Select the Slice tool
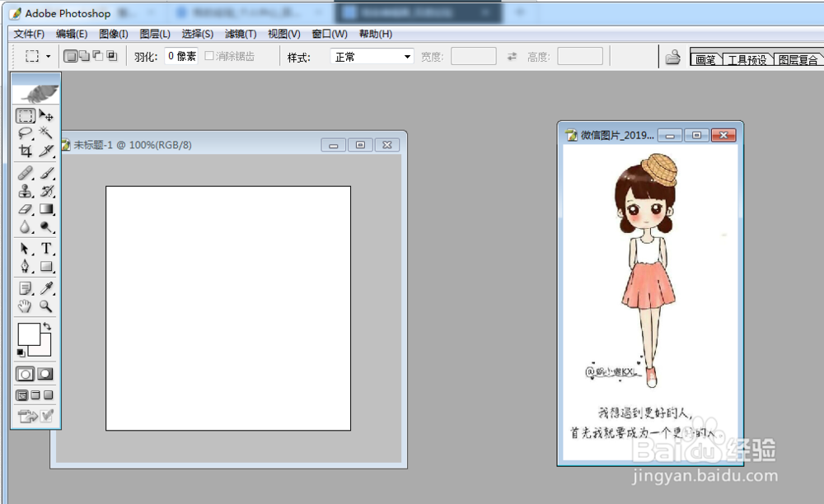Image resolution: width=824 pixels, height=504 pixels. pyautogui.click(x=46, y=152)
